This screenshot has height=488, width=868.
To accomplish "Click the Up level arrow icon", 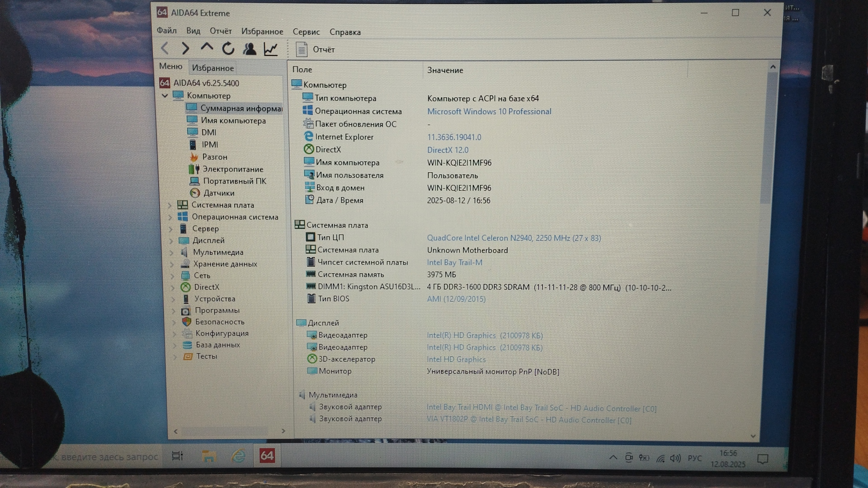I will tap(207, 47).
